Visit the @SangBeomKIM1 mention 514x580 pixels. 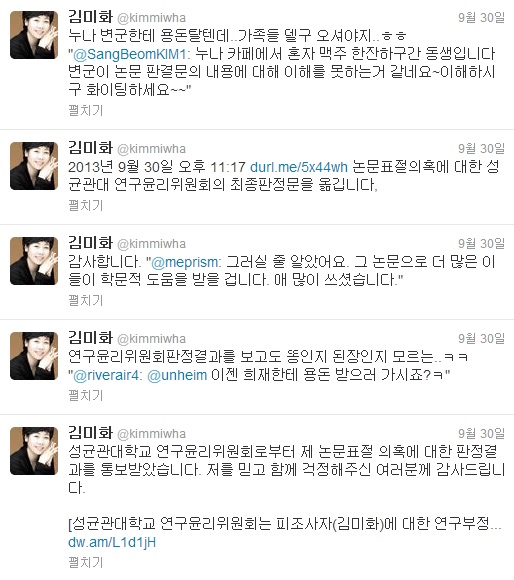point(131,54)
